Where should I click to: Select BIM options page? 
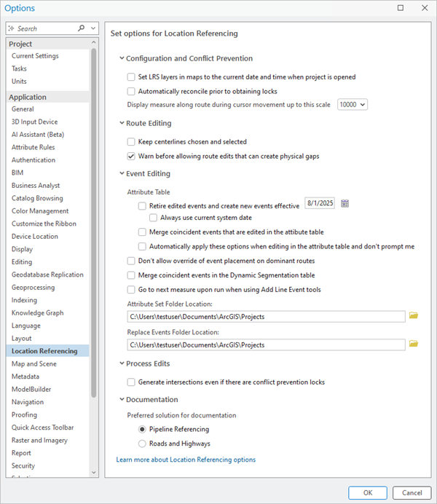pos(17,173)
